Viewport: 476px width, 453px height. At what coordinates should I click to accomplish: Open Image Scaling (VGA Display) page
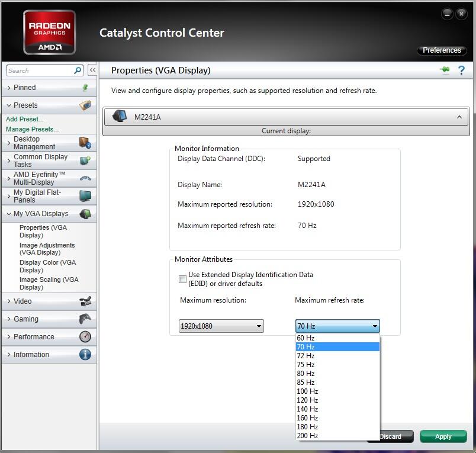pos(49,284)
